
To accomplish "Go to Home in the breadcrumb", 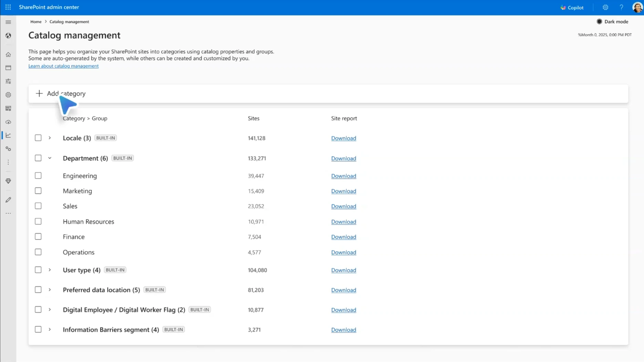I will point(36,22).
